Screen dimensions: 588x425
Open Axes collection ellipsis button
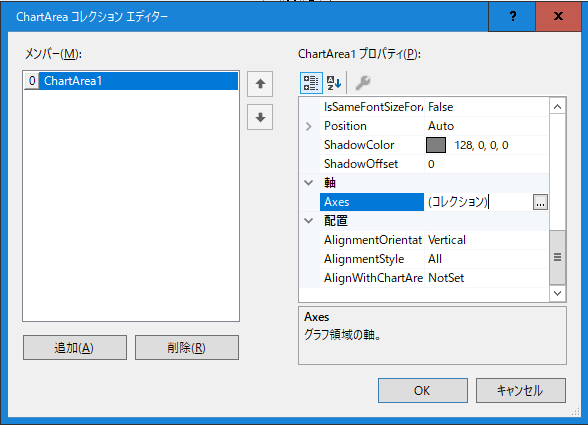point(540,202)
